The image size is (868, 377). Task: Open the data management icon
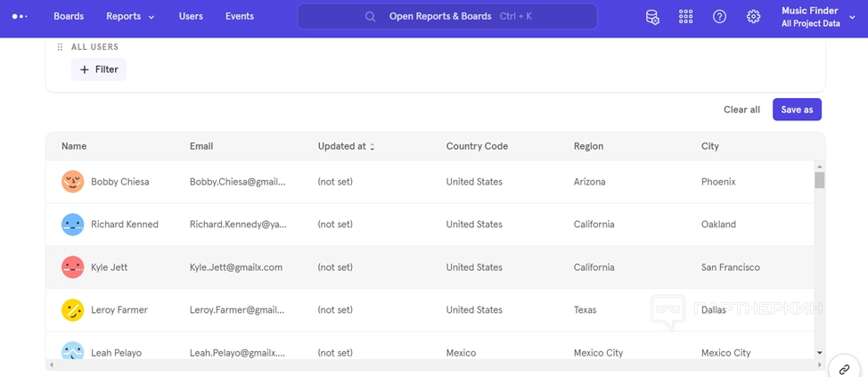[652, 17]
